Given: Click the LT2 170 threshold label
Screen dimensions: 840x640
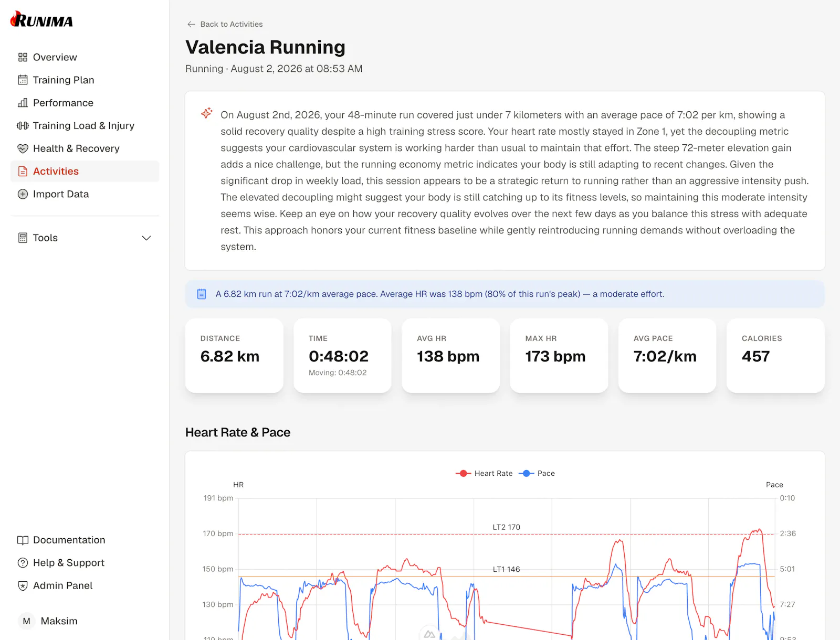Looking at the screenshot, I should [506, 527].
